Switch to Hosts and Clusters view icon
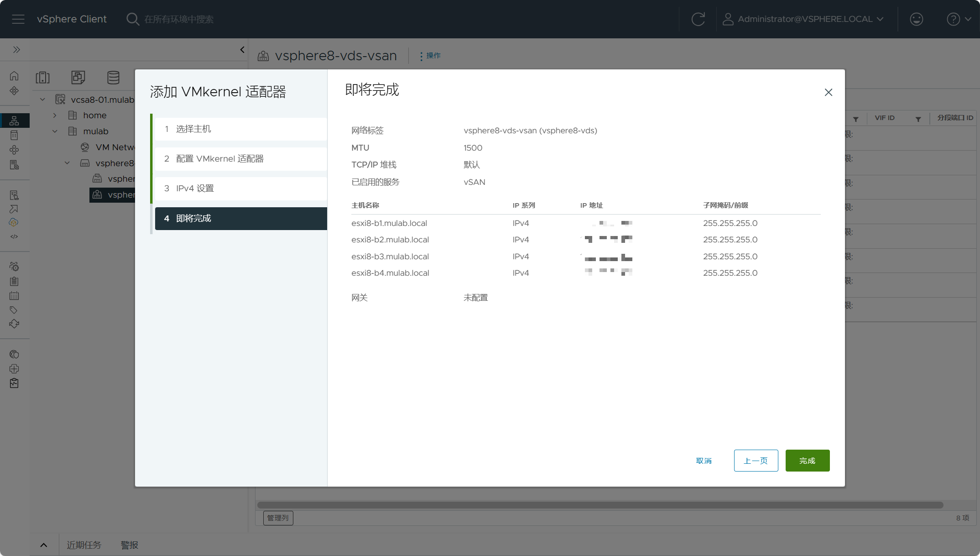 pos(43,78)
